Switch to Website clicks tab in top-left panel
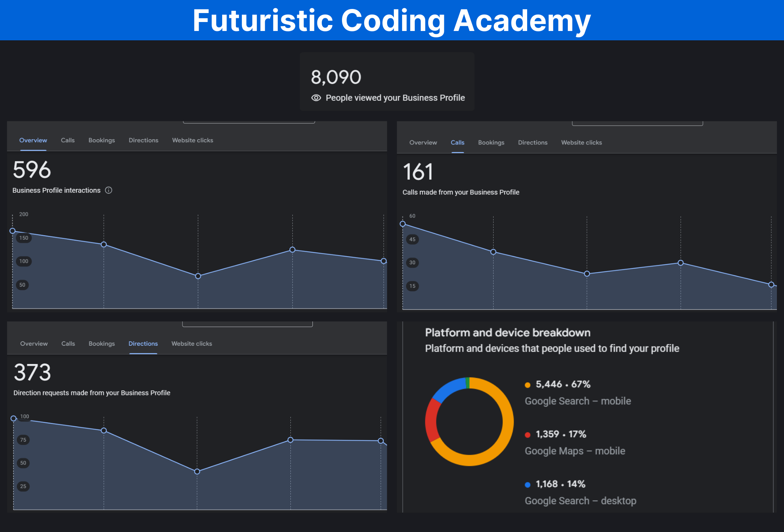Viewport: 784px width, 532px height. [x=192, y=140]
